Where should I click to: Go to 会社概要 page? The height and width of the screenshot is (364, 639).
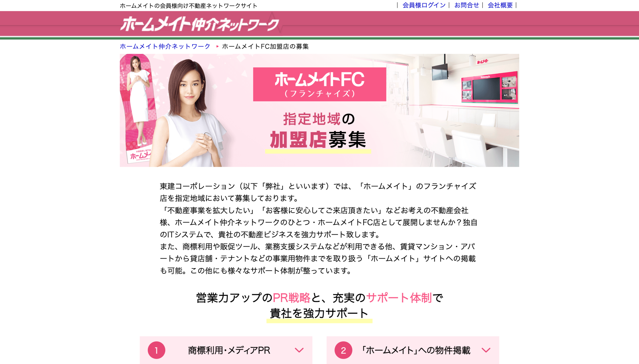tap(500, 5)
